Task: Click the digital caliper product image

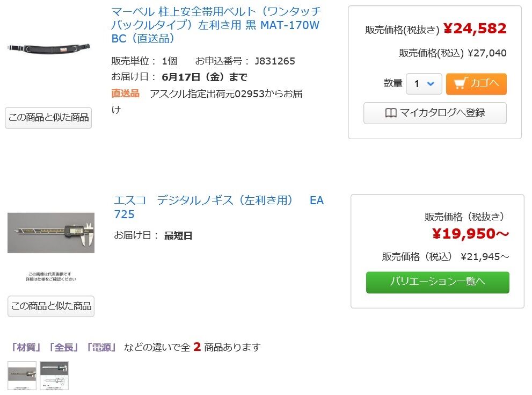Action: [50, 233]
